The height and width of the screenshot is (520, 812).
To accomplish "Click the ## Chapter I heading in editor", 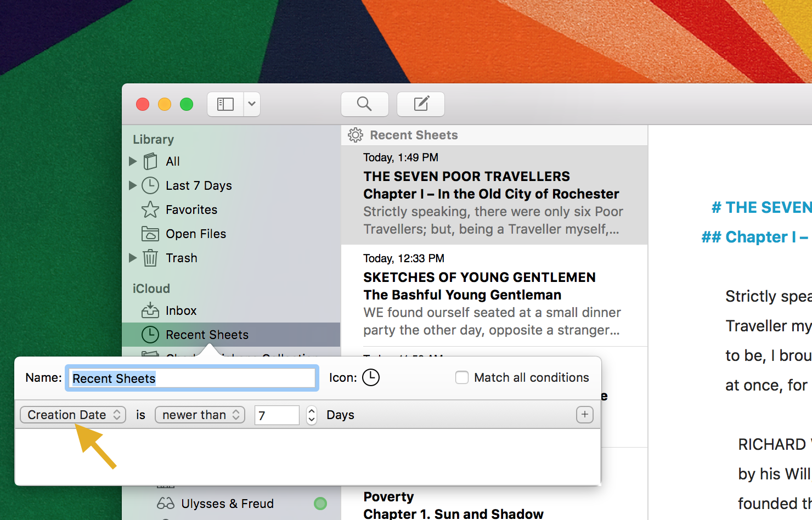I will pyautogui.click(x=755, y=237).
